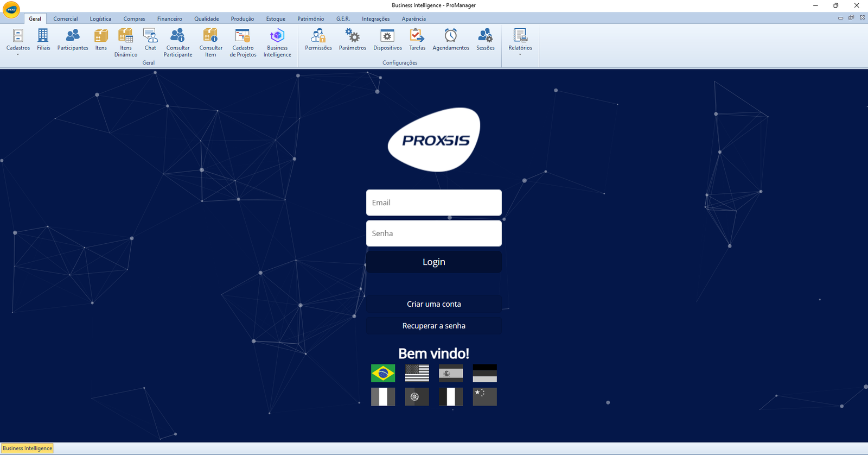Open the Participantes icon
Viewport: 868px width, 455px height.
tap(73, 40)
